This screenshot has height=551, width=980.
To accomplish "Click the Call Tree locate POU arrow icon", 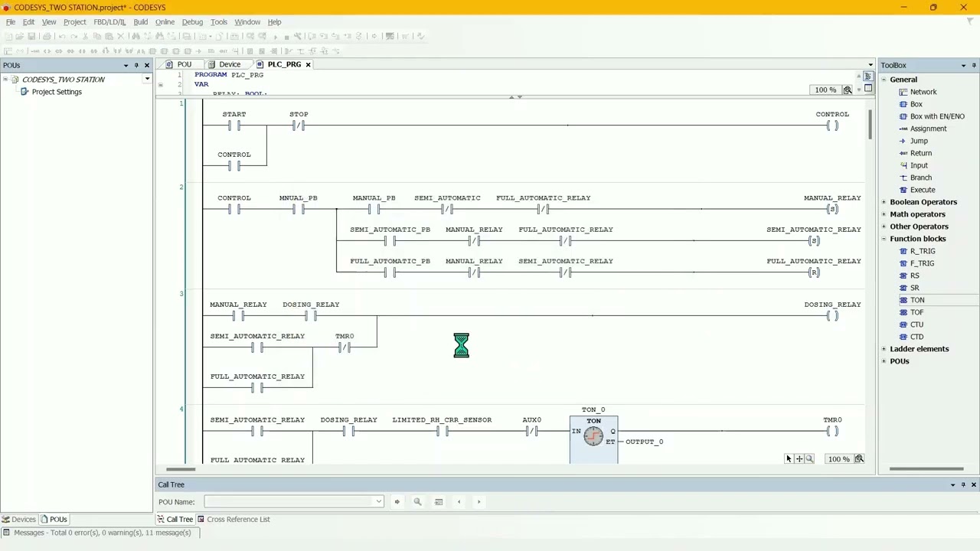I will (397, 502).
